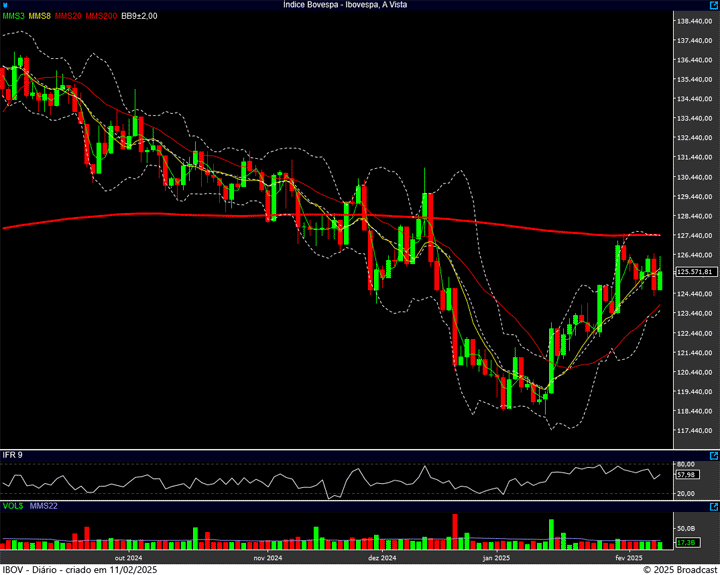This screenshot has width=720, height=575.
Task: Click the 130.440,00 price axis label
Action: click(x=695, y=177)
